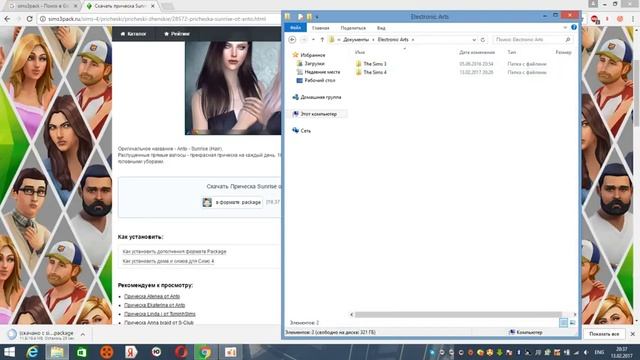Click Документы in the address breadcrumb
The width and height of the screenshot is (640, 360).
356,40
